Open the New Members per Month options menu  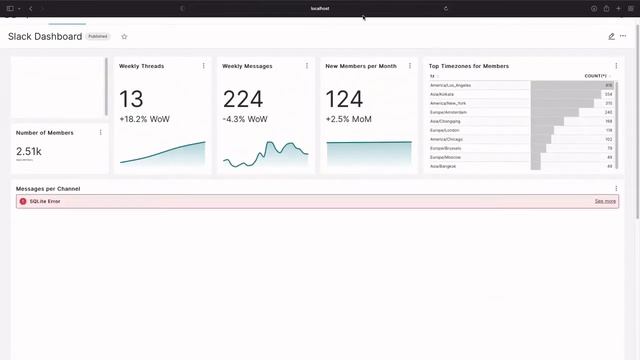(410, 66)
